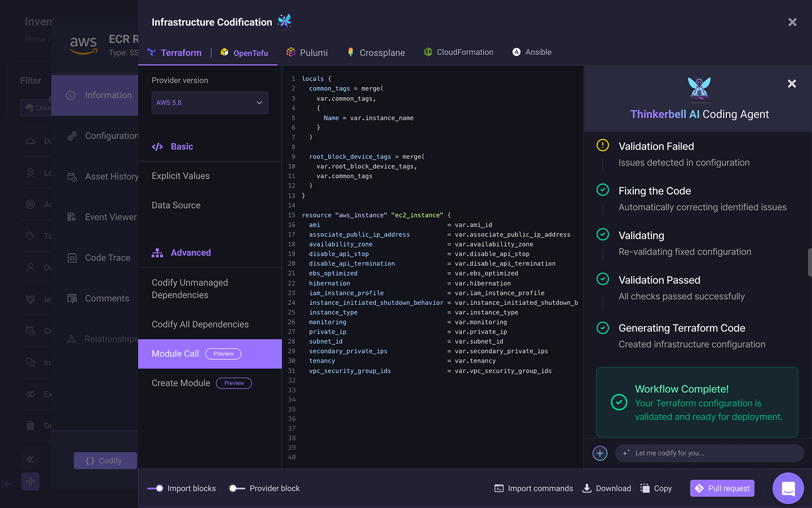Select Data Source option
812x508 pixels.
[x=176, y=205]
